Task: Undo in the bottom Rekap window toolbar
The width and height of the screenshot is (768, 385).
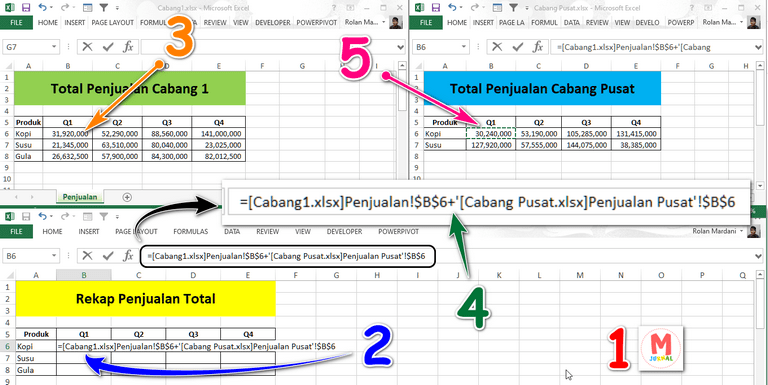Action: point(42,216)
